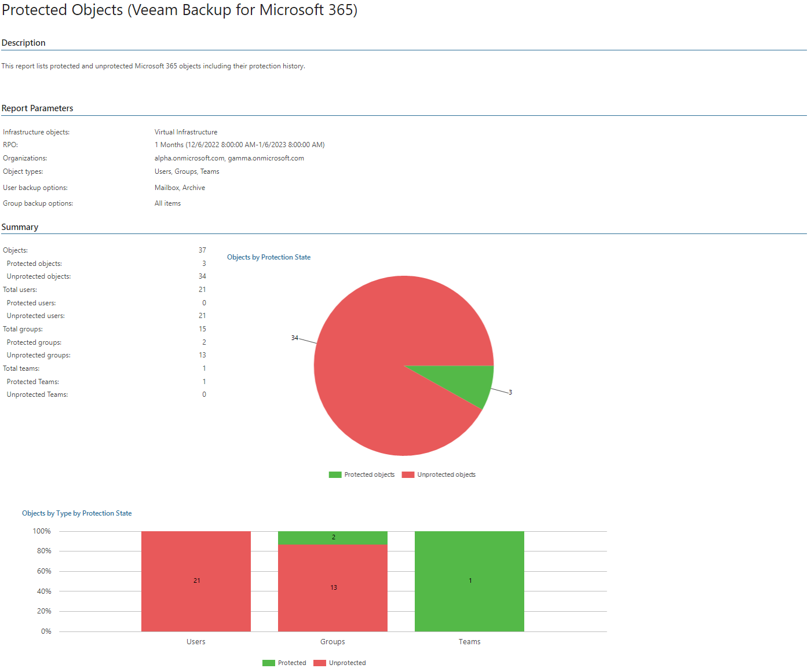811x672 pixels.
Task: Click the Users axis label under bar chart
Action: (x=196, y=642)
